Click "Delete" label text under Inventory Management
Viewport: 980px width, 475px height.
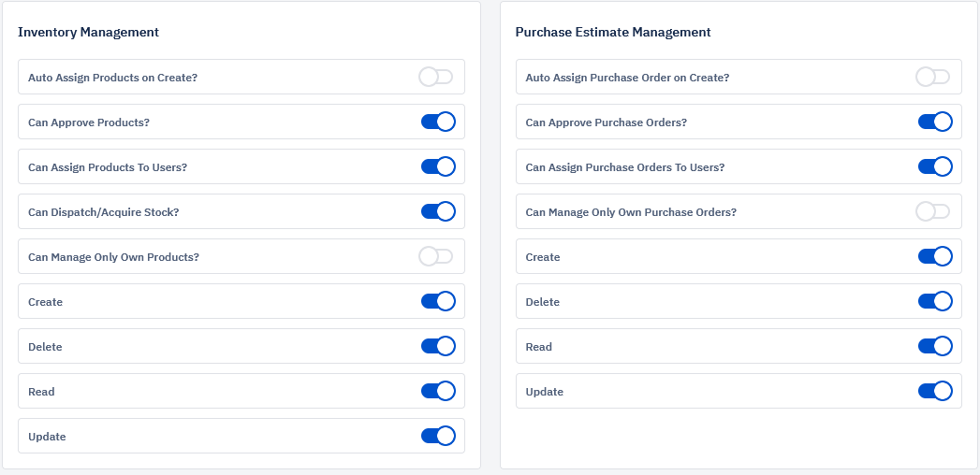(x=45, y=347)
